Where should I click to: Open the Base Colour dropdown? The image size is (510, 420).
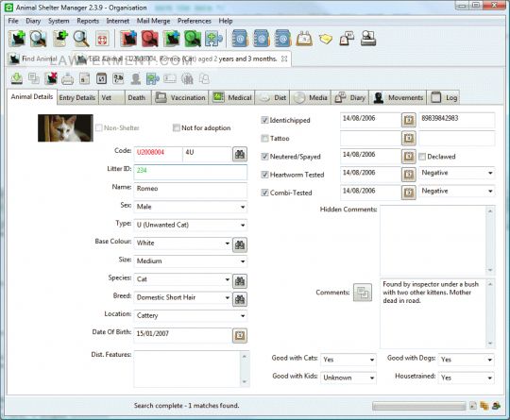point(182,244)
